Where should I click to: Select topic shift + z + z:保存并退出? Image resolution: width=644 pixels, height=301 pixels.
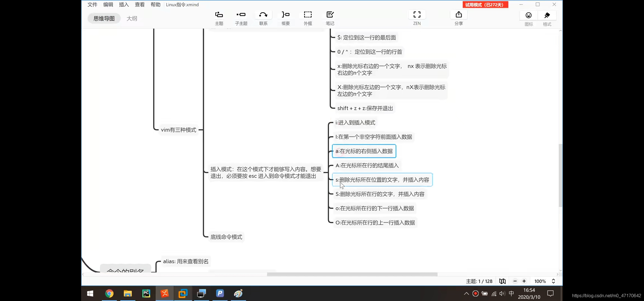click(x=365, y=108)
